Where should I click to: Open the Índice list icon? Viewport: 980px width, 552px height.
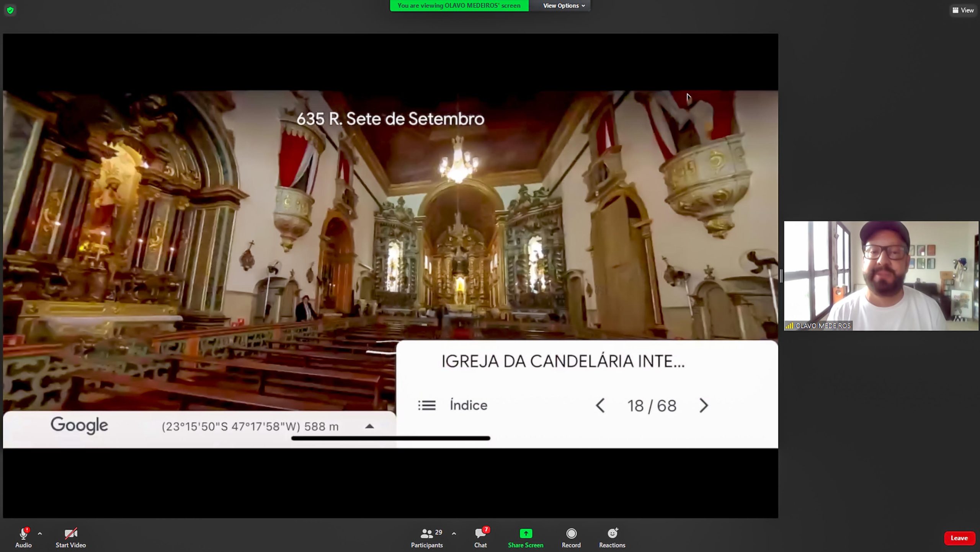426,405
